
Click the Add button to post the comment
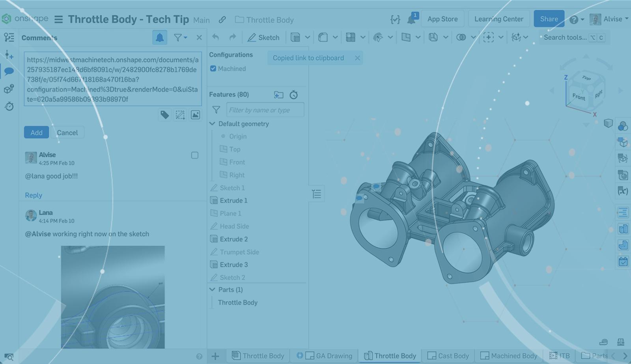36,132
